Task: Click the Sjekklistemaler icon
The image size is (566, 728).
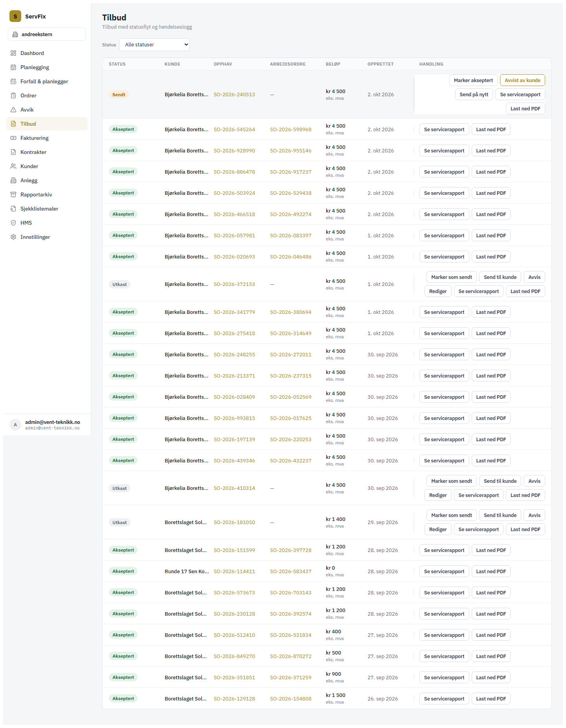Action: click(13, 209)
